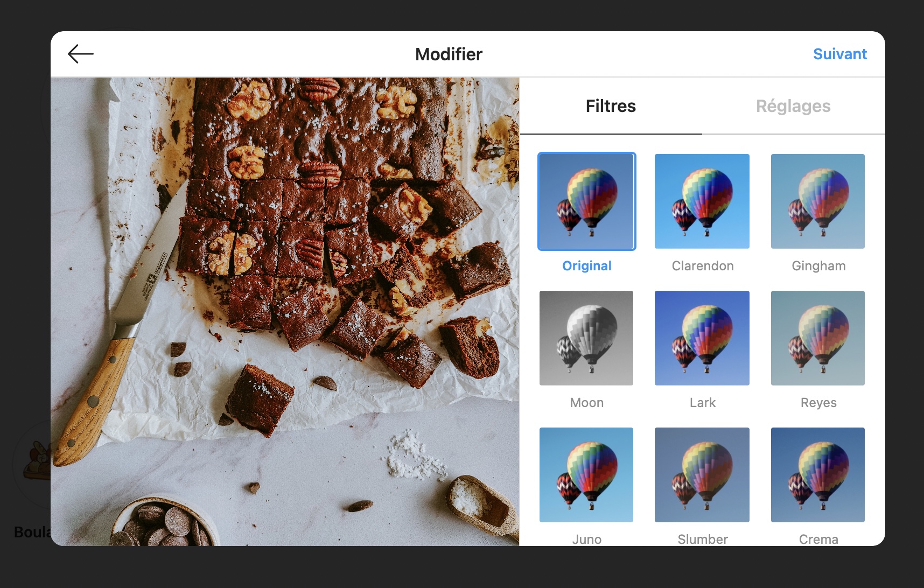Click the Suivant link

click(839, 54)
